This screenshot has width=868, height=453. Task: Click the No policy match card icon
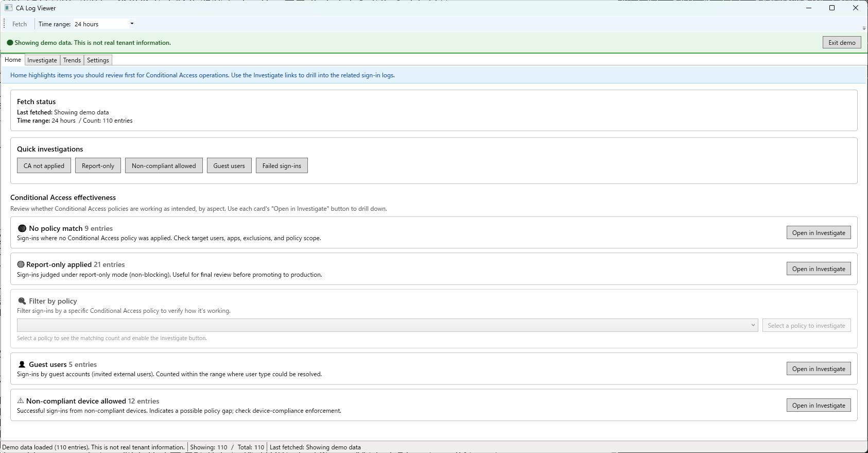click(22, 228)
